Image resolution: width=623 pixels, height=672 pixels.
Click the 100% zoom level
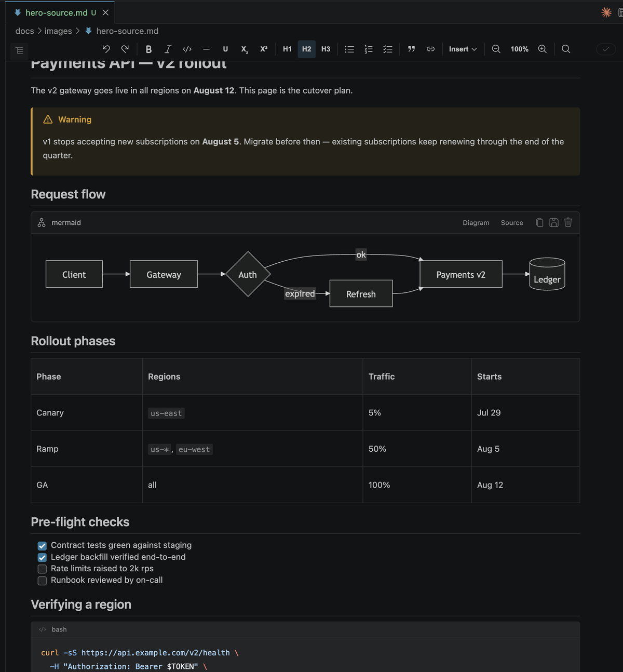[x=519, y=49]
